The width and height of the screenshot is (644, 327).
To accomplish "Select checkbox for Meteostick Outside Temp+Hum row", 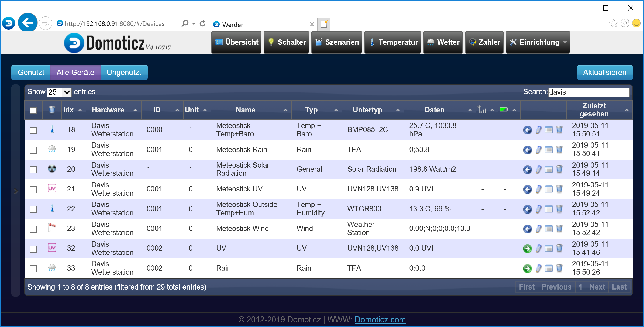I will (x=33, y=209).
